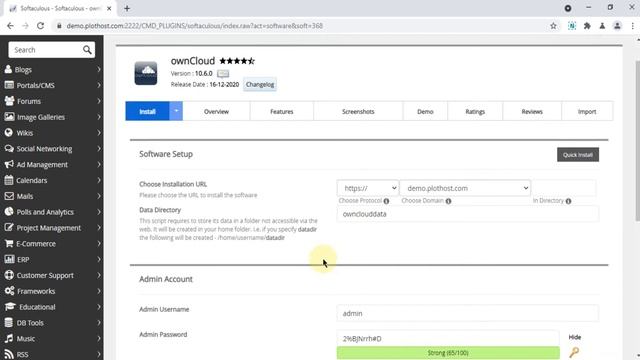Open the browser profile avatar
640x360 pixels.
(x=617, y=26)
